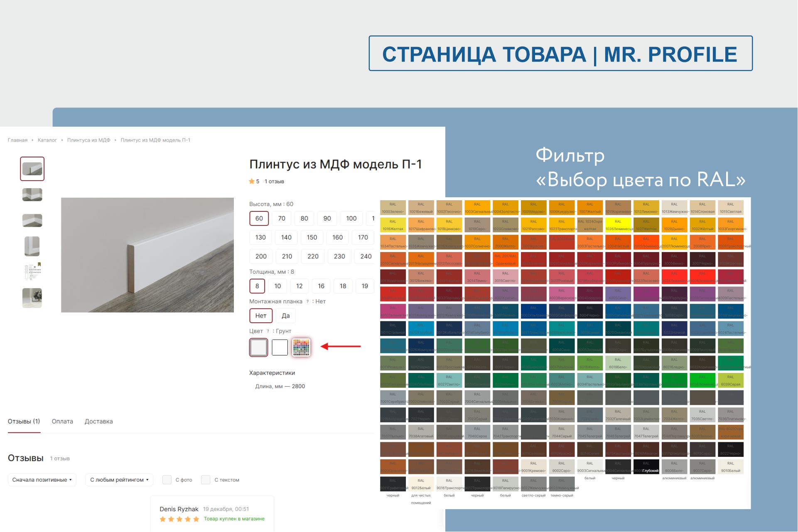Image resolution: width=798 pixels, height=532 pixels.
Task: Enable the С текстом review filter
Action: pyautogui.click(x=206, y=480)
